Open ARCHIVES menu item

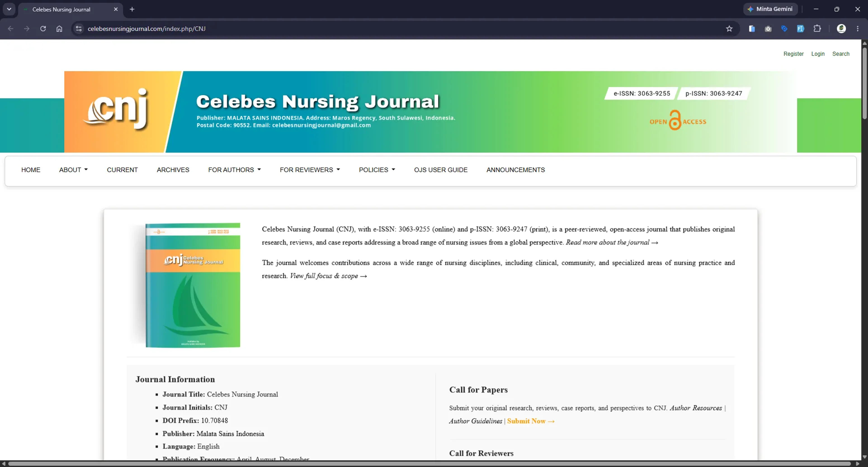[173, 170]
